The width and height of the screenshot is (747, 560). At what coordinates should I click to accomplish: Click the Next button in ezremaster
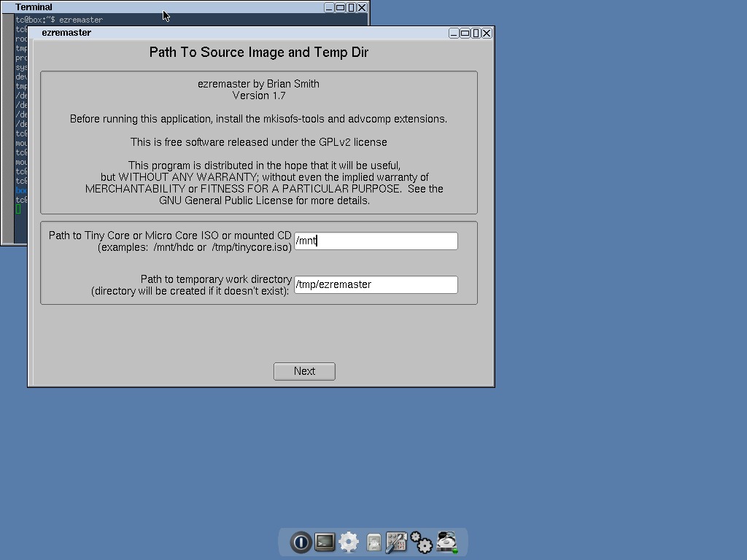(304, 371)
